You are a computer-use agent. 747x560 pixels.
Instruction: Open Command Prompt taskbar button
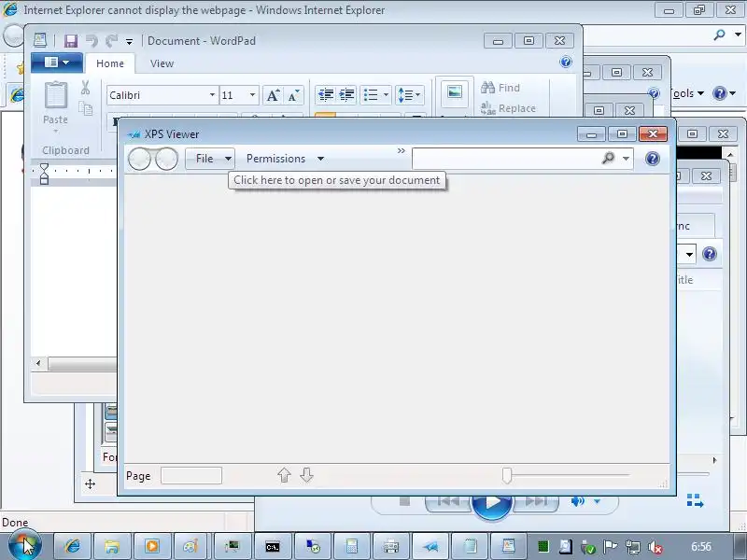point(272,547)
